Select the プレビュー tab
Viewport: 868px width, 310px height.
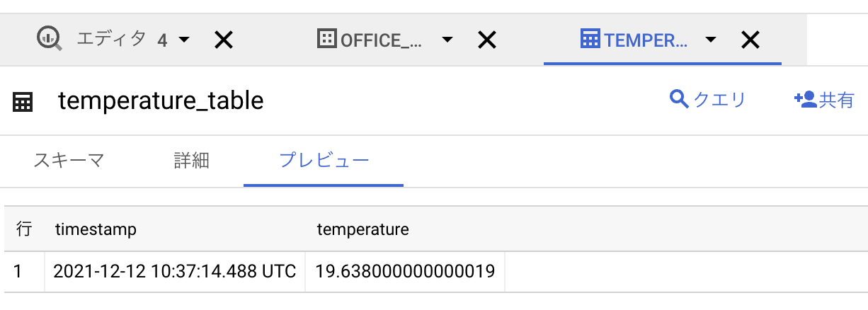[x=324, y=160]
